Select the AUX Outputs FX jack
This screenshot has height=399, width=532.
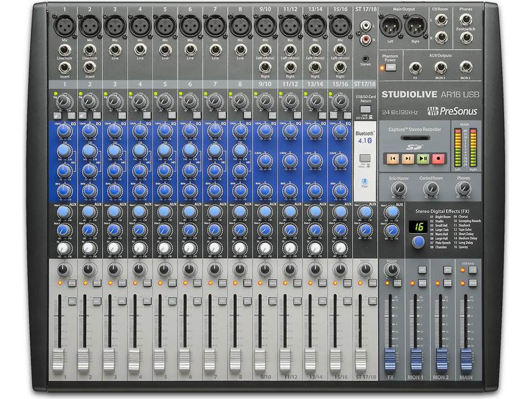[415, 68]
